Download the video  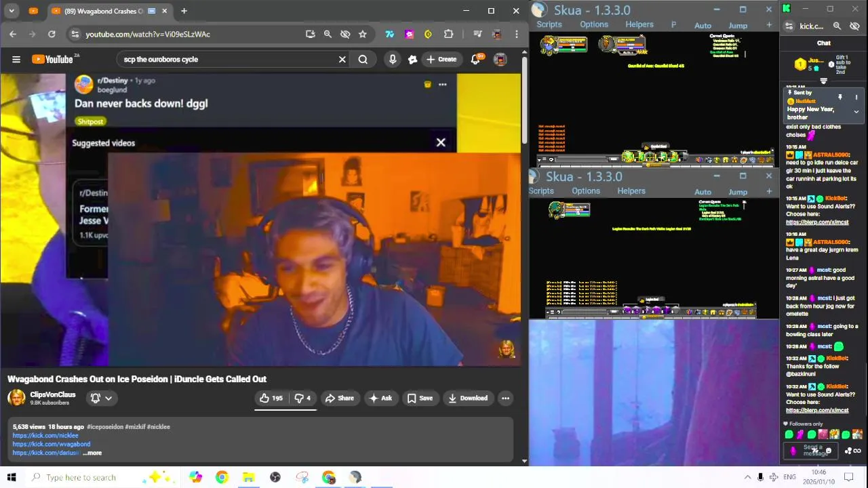pyautogui.click(x=467, y=399)
